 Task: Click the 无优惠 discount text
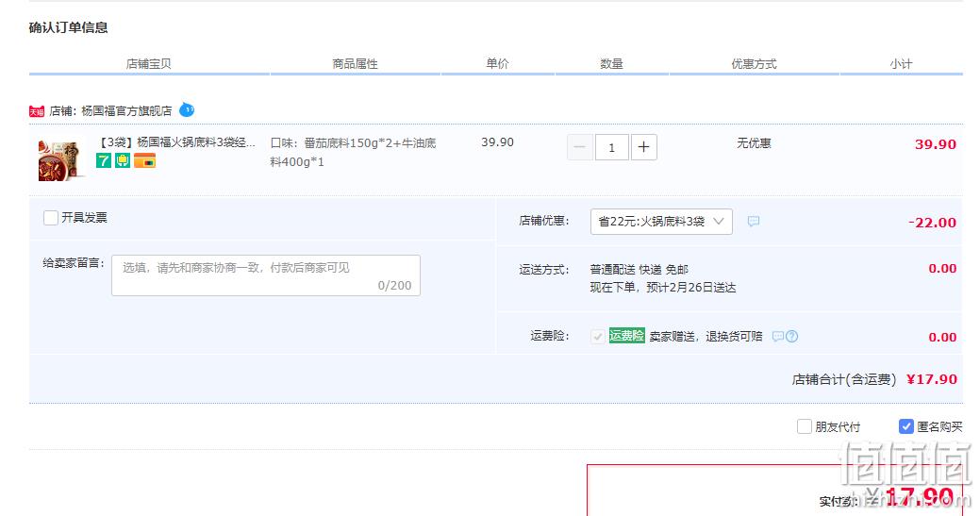[x=754, y=143]
